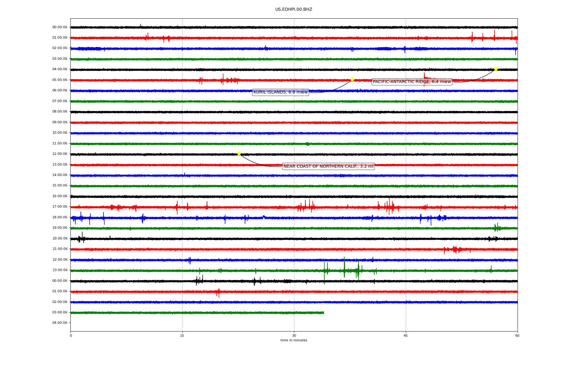Select the PACIFIC-ANTARCTIC RIDGE, 6.4 mww annotation
The image size is (588, 368).
tap(412, 82)
